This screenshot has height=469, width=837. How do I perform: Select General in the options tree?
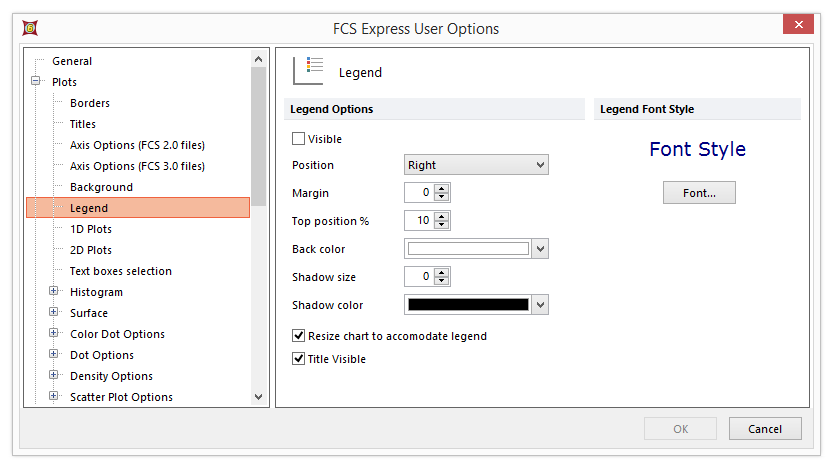coord(72,61)
